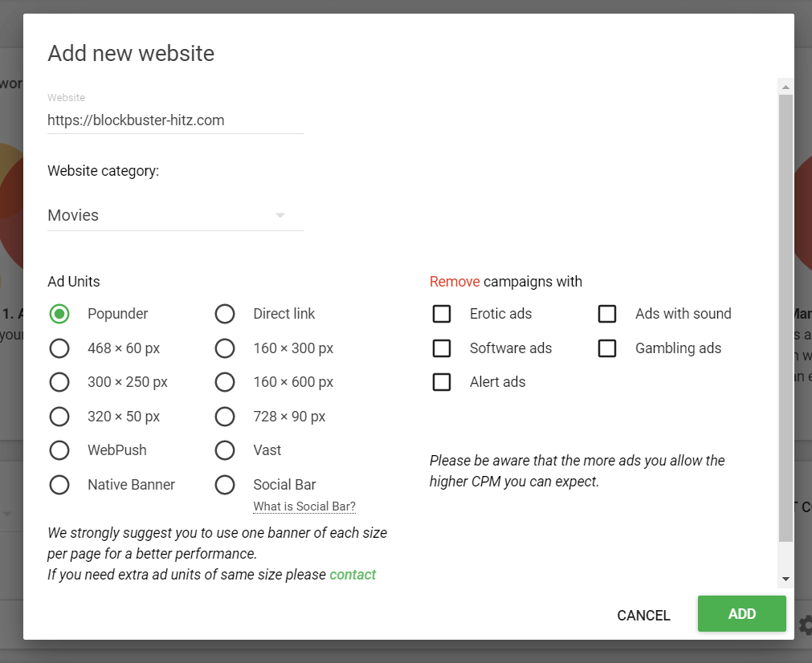Image resolution: width=812 pixels, height=663 pixels.
Task: Click the dialog vertical scrollbar thumb
Action: [785, 319]
